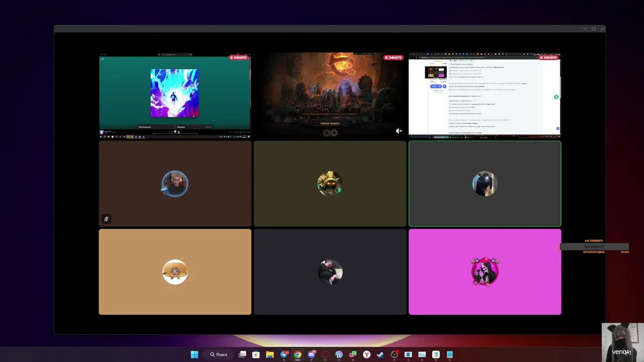
Task: Select the glowing blue-ring avatar on brown tile
Action: click(x=175, y=184)
